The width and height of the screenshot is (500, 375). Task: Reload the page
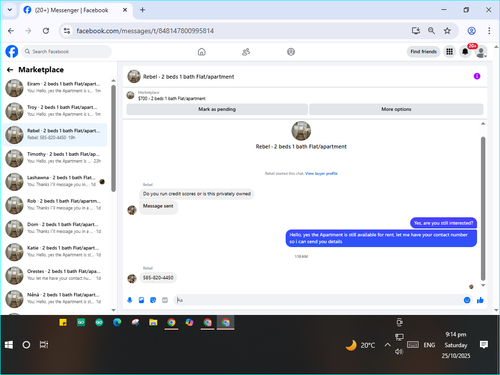[46, 31]
